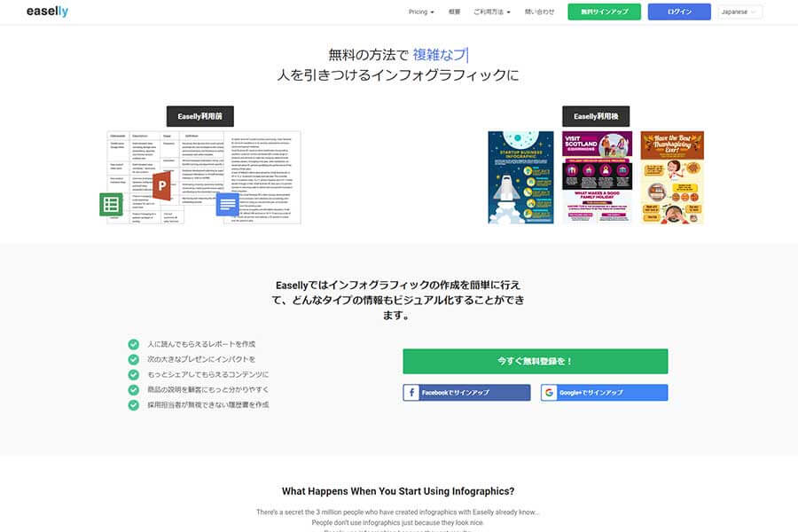Image resolution: width=798 pixels, height=532 pixels.
Task: Open the Visit Scotland infographic thumbnail
Action: (x=597, y=177)
